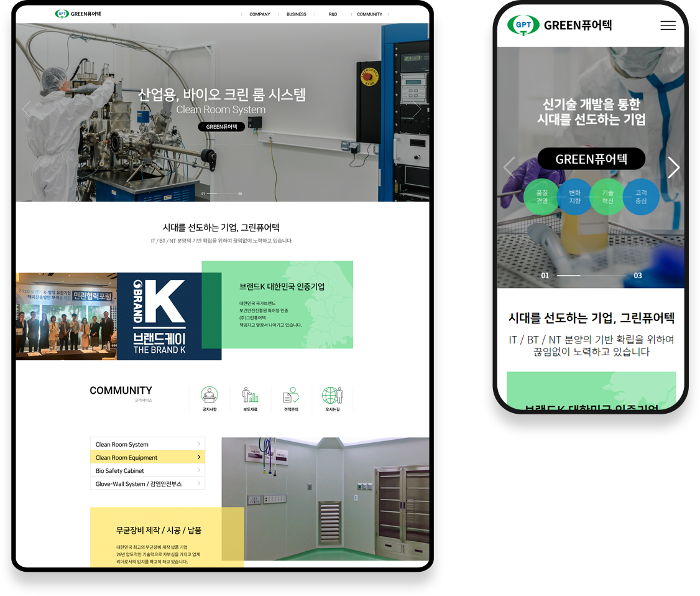Go to next slide in mobile slider
This screenshot has height=596, width=700.
tap(673, 167)
